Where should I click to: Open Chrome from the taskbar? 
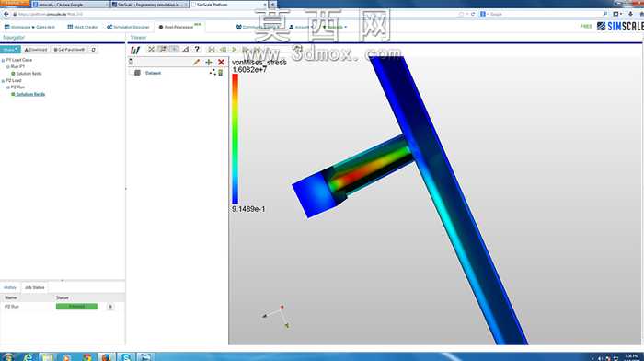point(86,356)
